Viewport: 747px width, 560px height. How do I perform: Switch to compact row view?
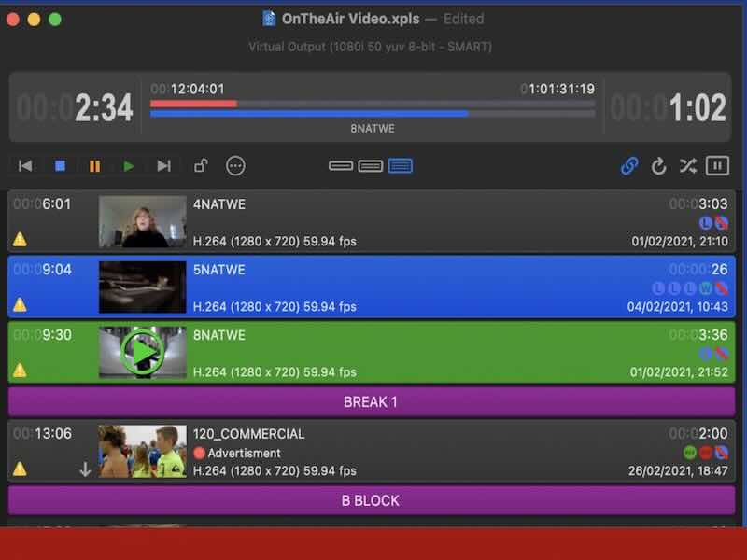tap(341, 166)
